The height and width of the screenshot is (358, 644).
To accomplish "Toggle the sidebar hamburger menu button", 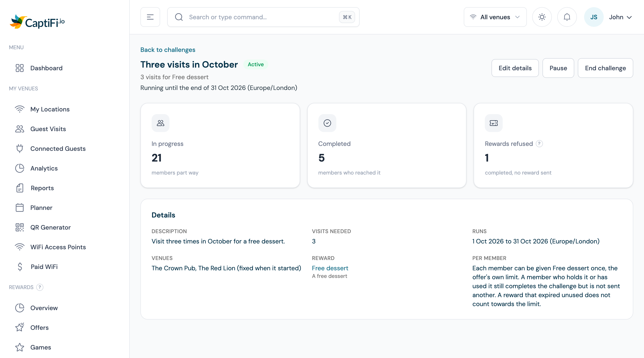I will coord(150,17).
